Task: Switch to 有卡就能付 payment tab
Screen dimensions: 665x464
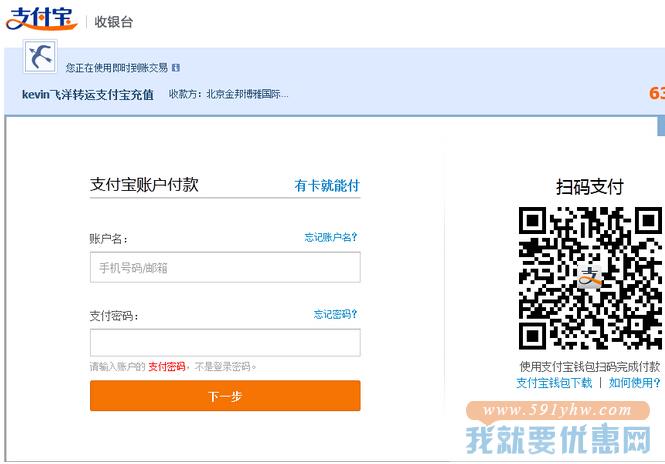Action: coord(327,185)
